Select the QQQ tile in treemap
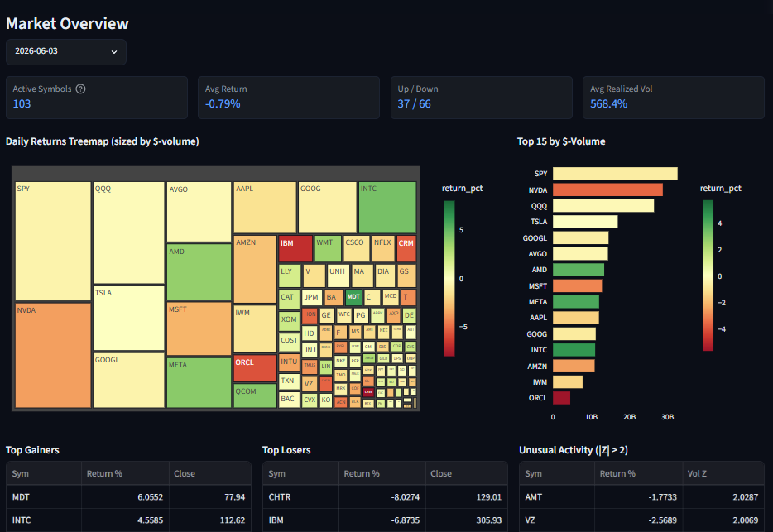The width and height of the screenshot is (773, 532). (128, 232)
